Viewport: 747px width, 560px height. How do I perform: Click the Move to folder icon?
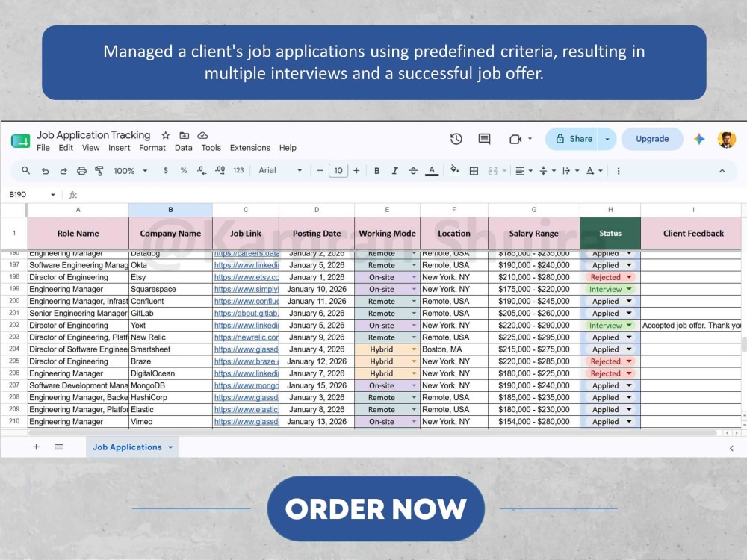click(185, 135)
